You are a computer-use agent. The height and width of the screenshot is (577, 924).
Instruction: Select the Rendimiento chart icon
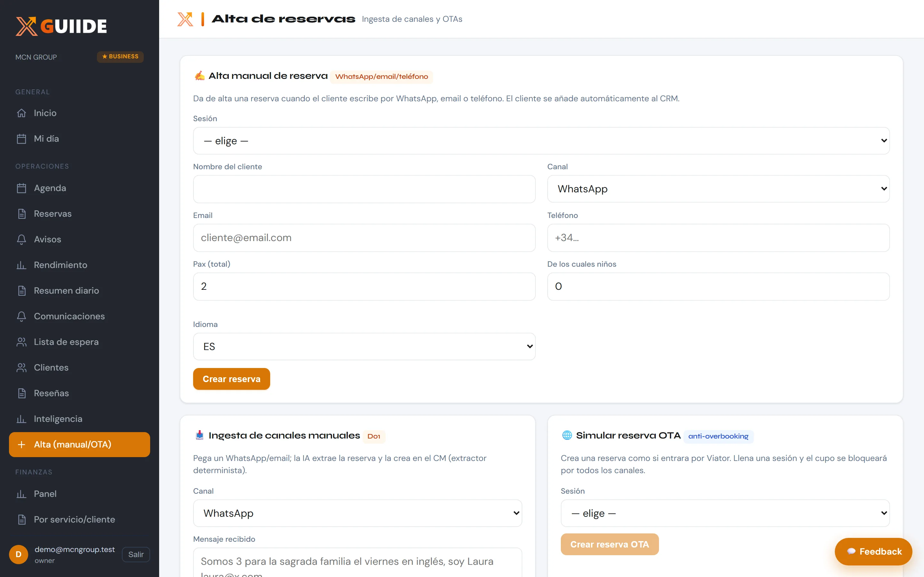21,265
